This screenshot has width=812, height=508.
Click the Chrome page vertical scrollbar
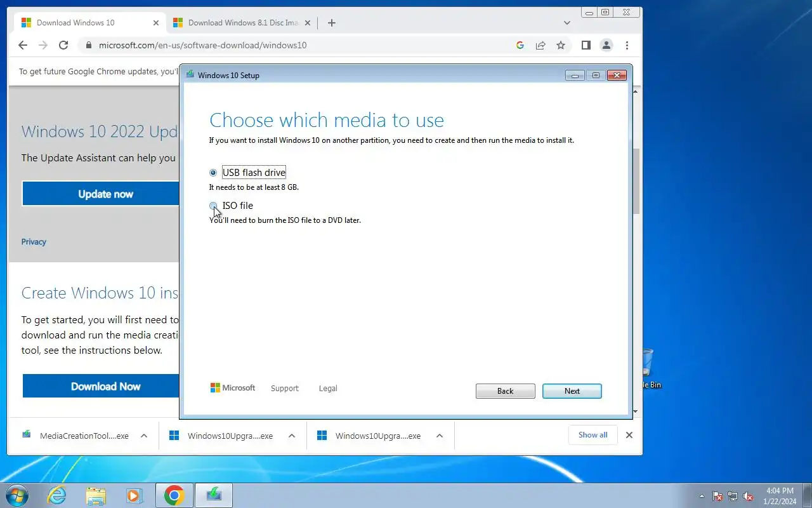[636, 181]
